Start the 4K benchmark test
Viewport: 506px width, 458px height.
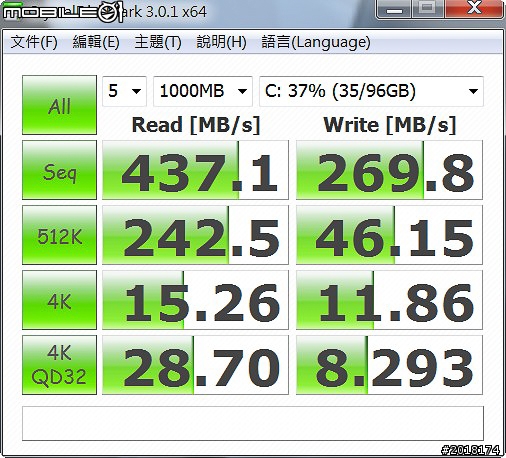pyautogui.click(x=59, y=300)
